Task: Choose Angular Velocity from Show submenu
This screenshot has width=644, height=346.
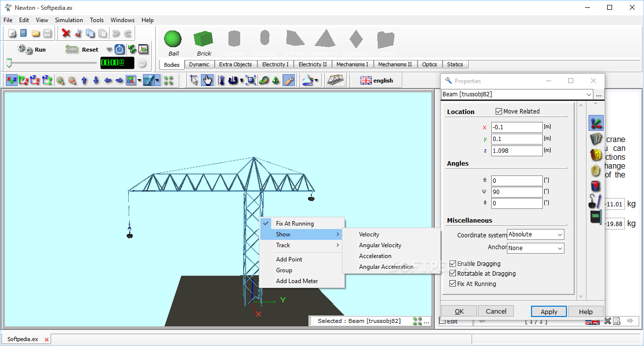Action: (x=380, y=245)
